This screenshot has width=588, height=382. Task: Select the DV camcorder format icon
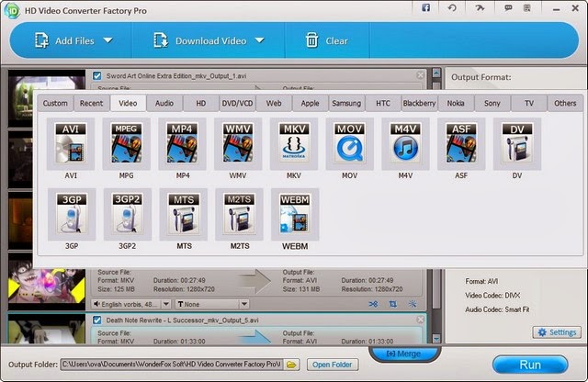tap(517, 144)
